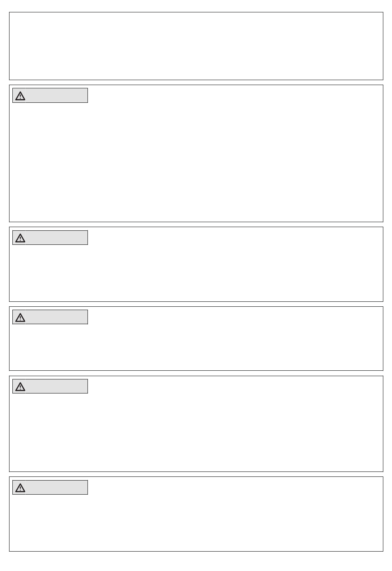
Task: Select the gray label box of the fourth warning panel
Action: pos(50,386)
